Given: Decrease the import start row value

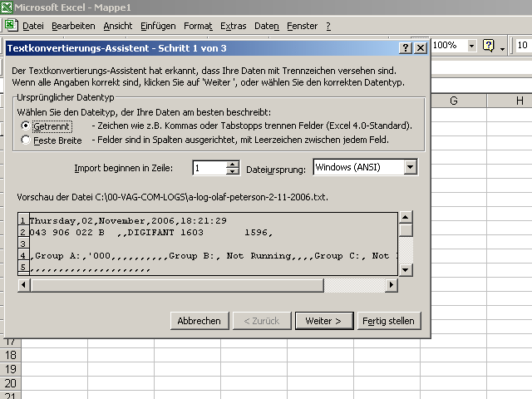Looking at the screenshot, I should (x=233, y=171).
